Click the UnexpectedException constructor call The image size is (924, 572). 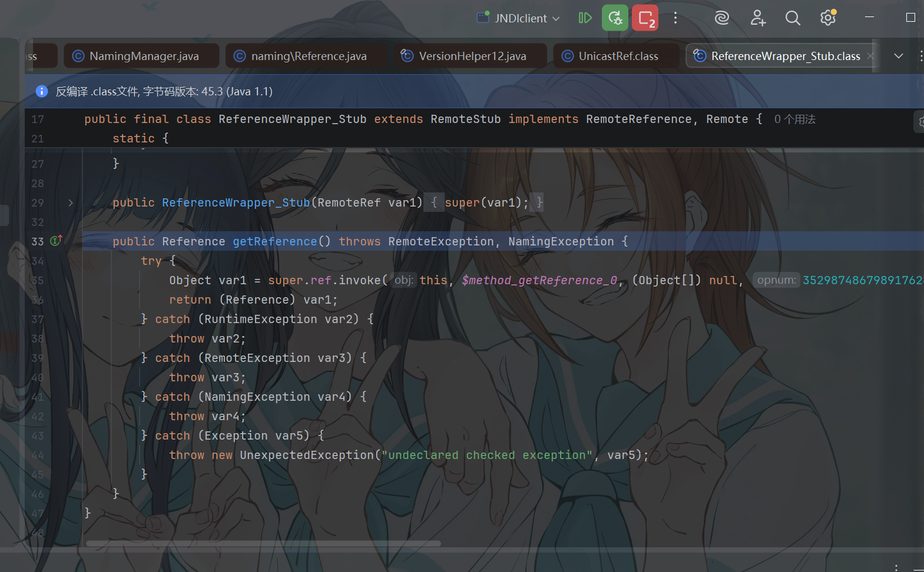pos(306,455)
